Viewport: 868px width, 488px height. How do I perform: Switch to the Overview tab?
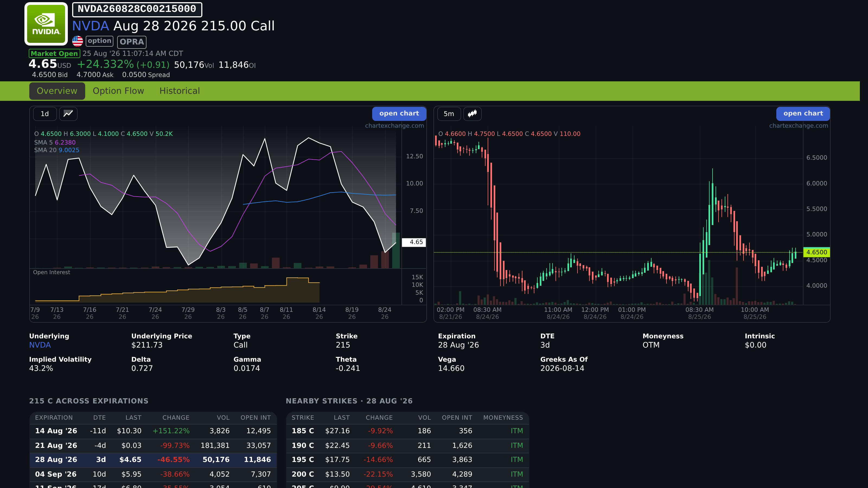tap(57, 91)
